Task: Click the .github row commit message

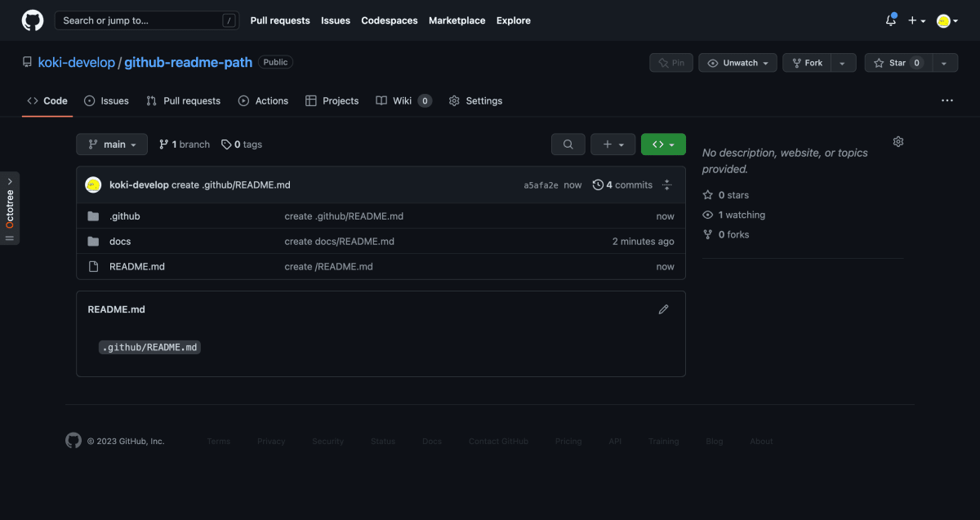Action: [344, 216]
